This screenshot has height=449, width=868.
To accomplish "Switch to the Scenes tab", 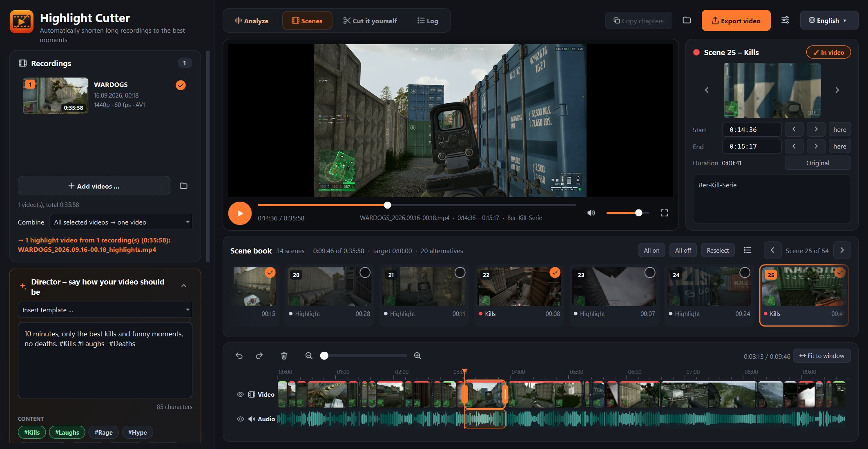I will (307, 20).
